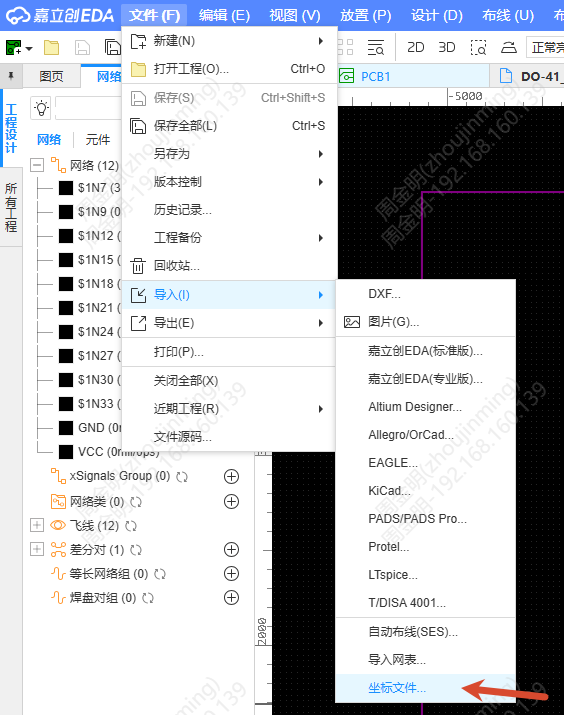Image resolution: width=564 pixels, height=715 pixels.
Task: Add an 等长网络组 using the plus icon
Action: click(232, 574)
